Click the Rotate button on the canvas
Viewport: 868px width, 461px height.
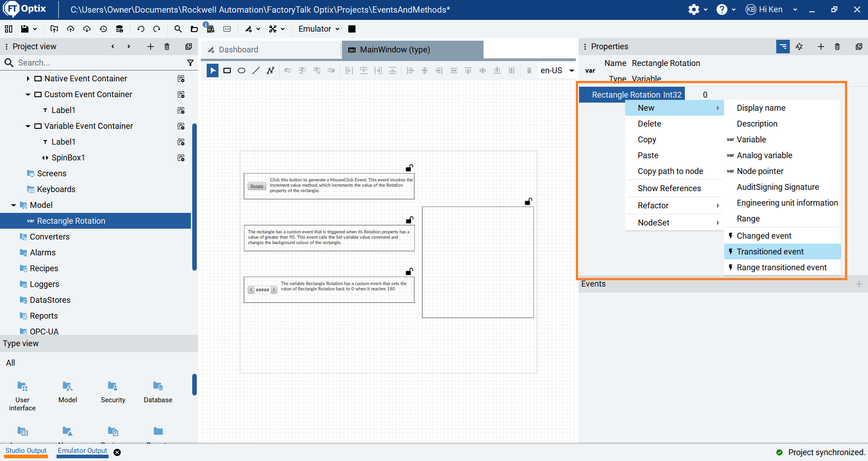(257, 186)
